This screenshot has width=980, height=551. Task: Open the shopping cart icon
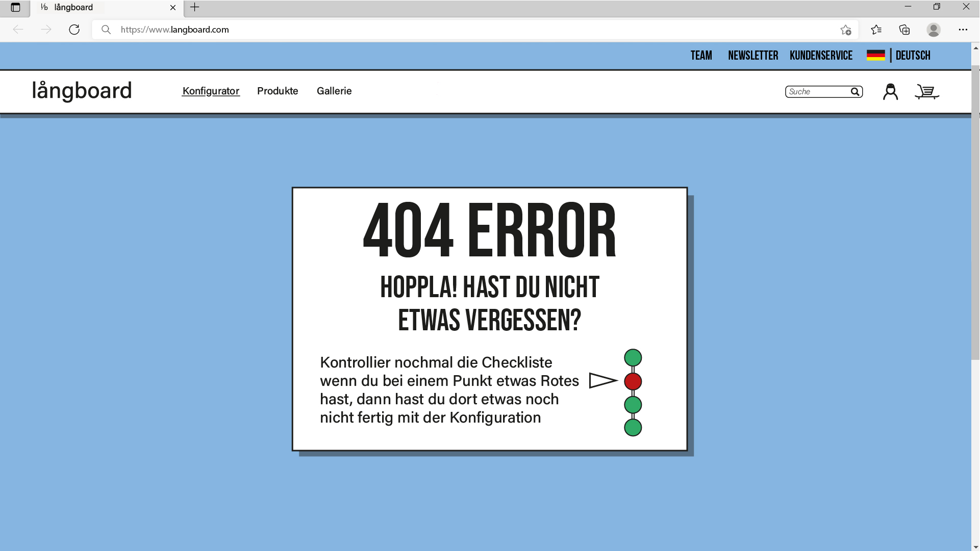click(x=926, y=92)
